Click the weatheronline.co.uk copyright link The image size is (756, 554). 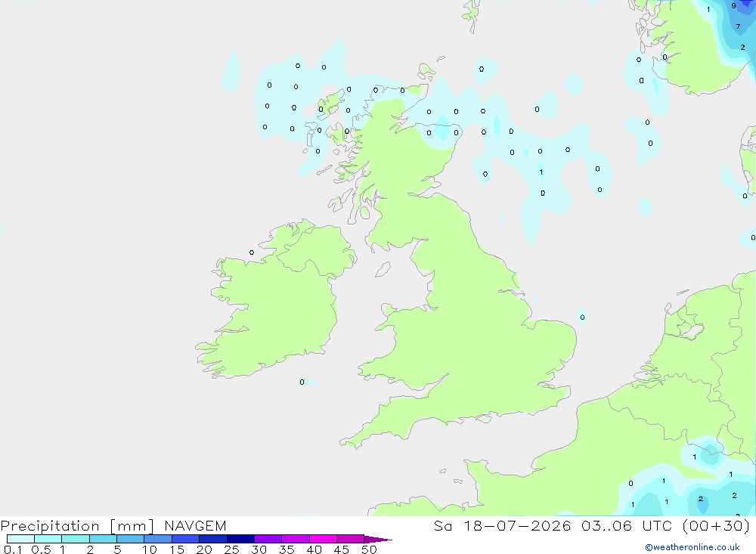click(692, 547)
